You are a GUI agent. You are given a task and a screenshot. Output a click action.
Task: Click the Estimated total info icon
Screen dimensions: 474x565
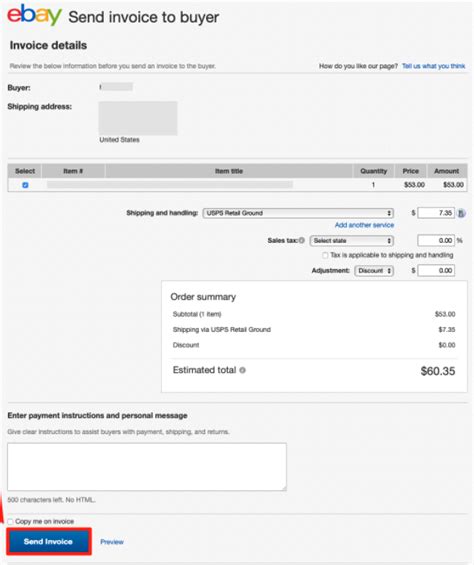pos(243,370)
